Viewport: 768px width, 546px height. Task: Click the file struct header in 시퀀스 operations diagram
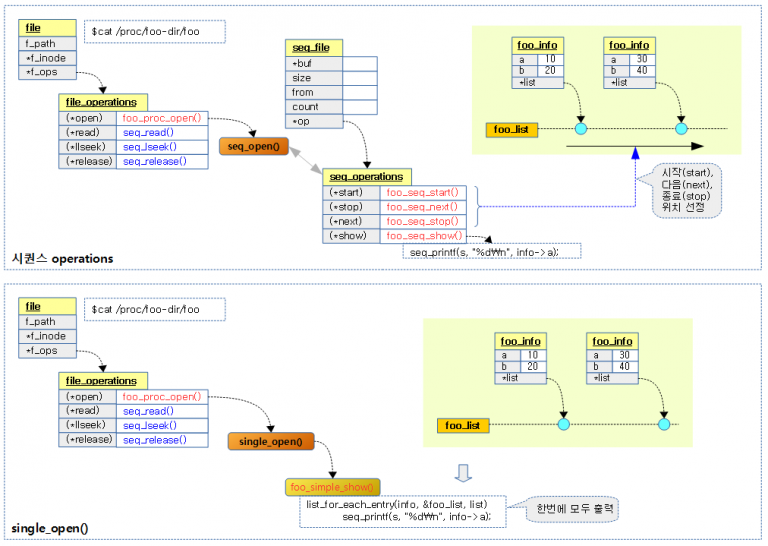click(48, 28)
